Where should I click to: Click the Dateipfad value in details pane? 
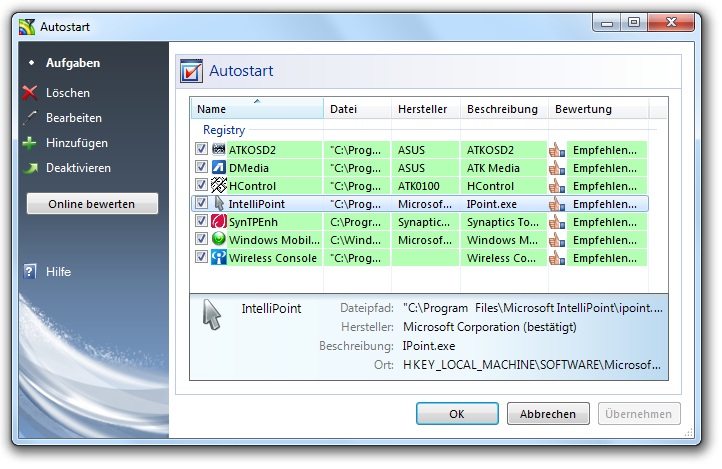coord(533,308)
